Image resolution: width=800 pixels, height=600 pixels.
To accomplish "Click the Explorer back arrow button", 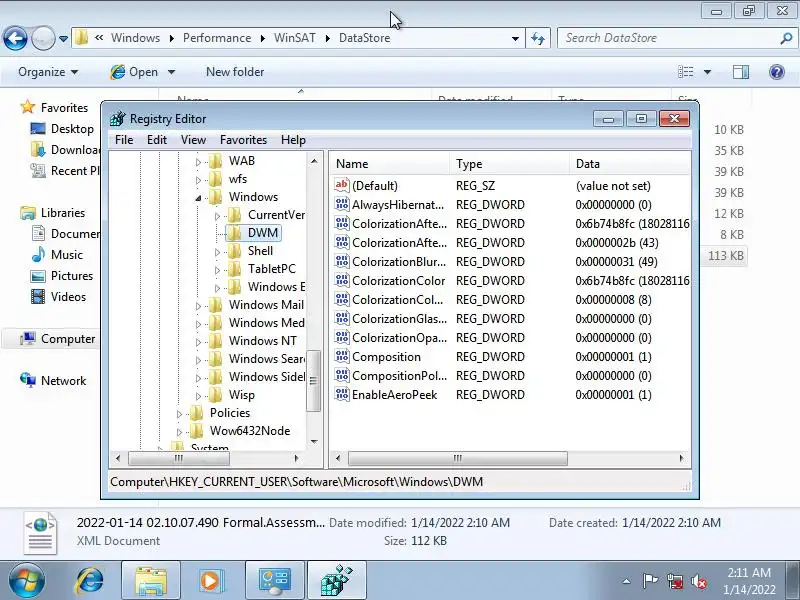I will tap(15, 38).
